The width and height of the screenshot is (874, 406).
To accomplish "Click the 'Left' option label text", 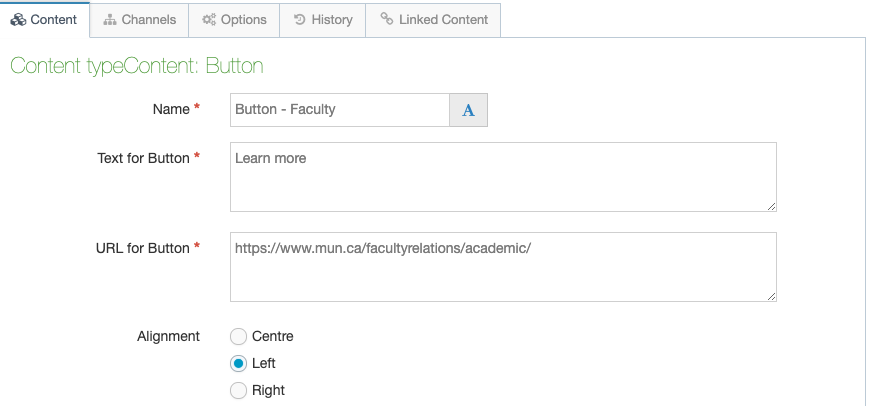I will [264, 364].
